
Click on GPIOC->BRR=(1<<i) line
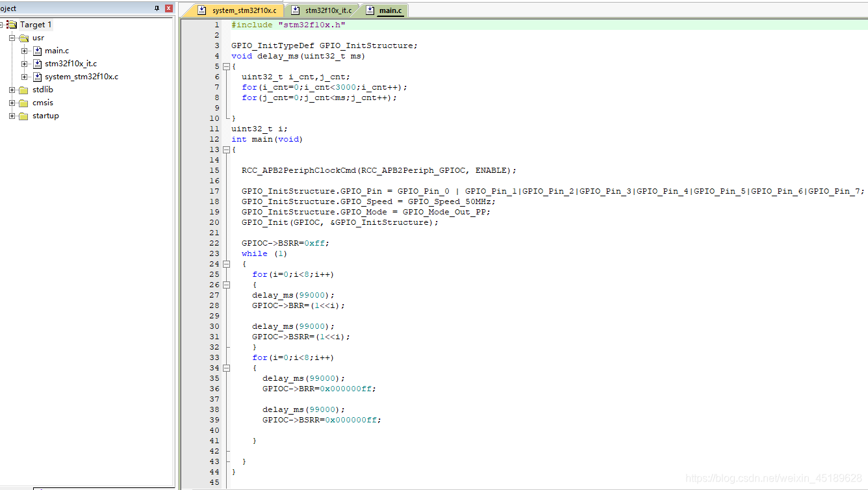point(299,305)
